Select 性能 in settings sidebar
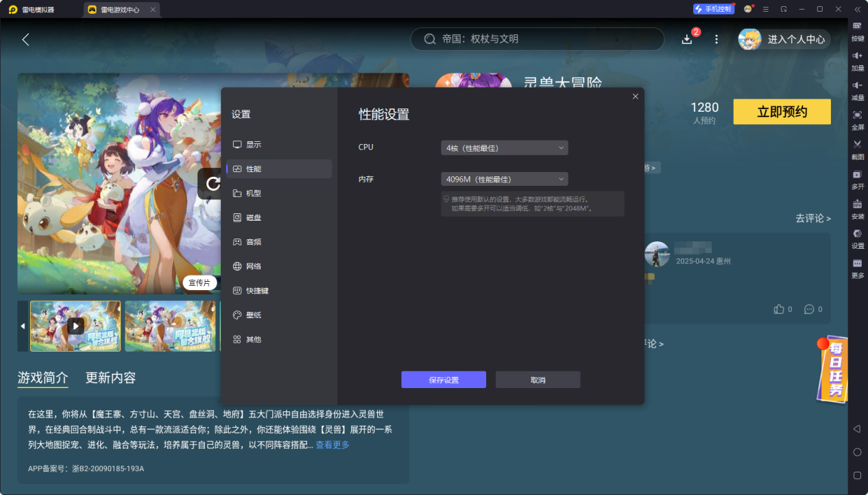Screen dimensions: 868x495 click(x=279, y=169)
